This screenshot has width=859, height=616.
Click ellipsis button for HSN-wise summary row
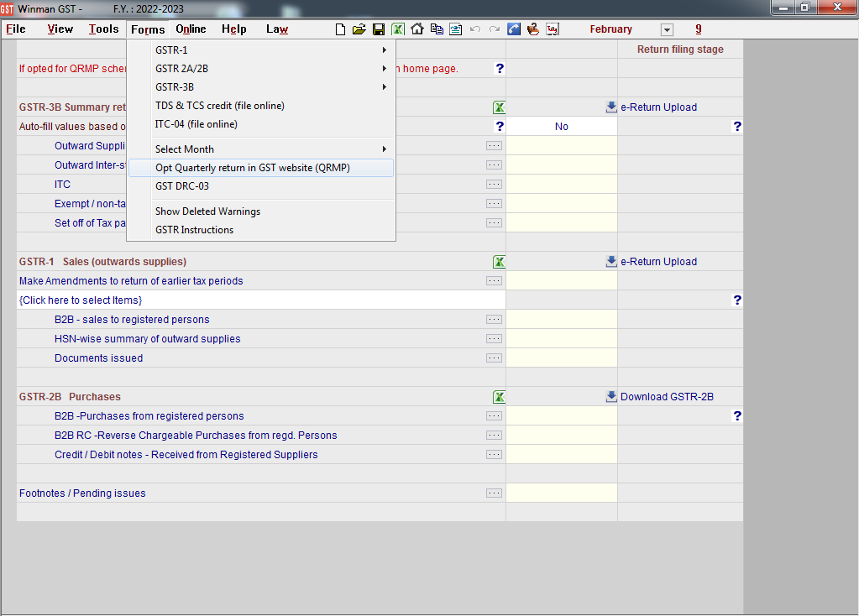click(x=494, y=339)
